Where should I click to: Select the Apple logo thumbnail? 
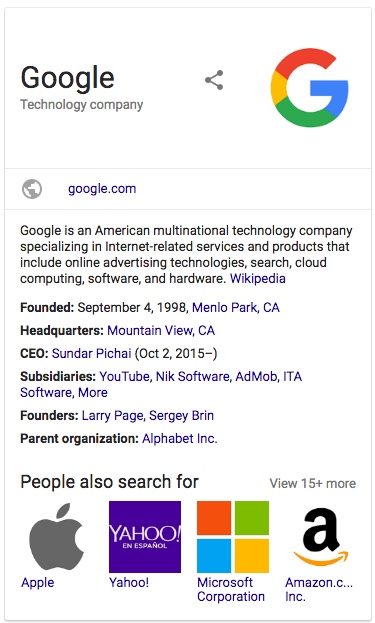point(57,536)
